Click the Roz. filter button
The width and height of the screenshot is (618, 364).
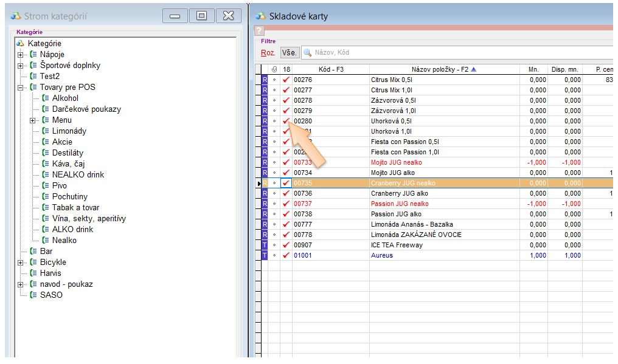click(x=268, y=53)
